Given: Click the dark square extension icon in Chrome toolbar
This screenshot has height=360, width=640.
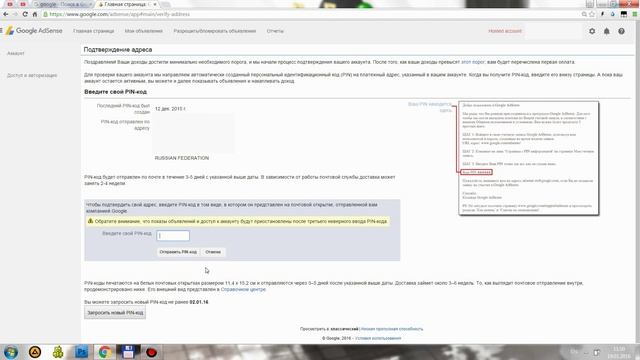Looking at the screenshot, I should click(624, 14).
